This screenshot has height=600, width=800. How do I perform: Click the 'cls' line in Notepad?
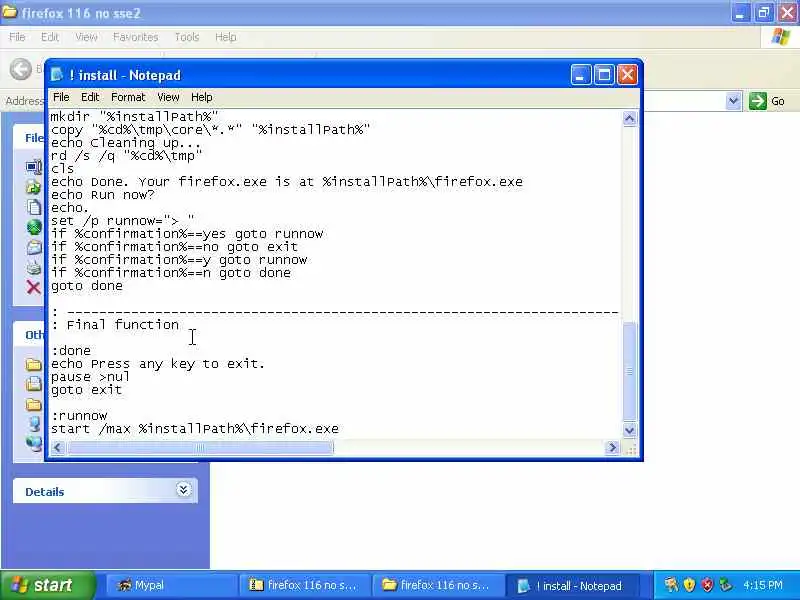[x=62, y=169]
